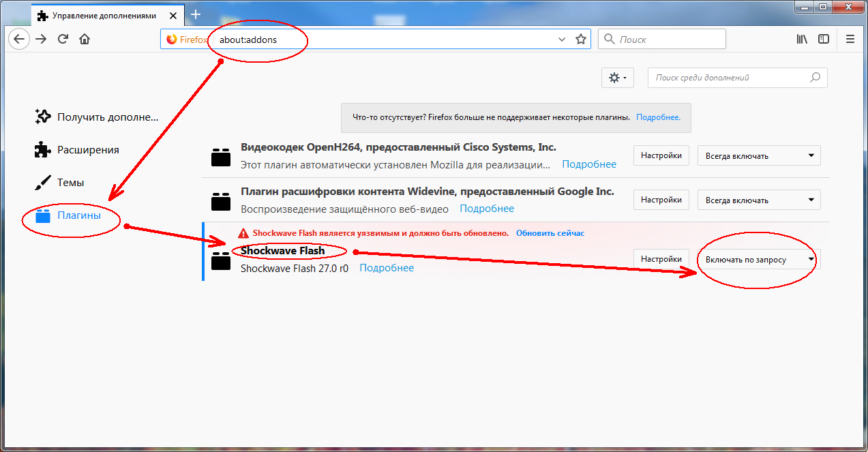Image resolution: width=868 pixels, height=452 pixels.
Task: Select 'Темы' in the sidebar
Action: tap(70, 183)
